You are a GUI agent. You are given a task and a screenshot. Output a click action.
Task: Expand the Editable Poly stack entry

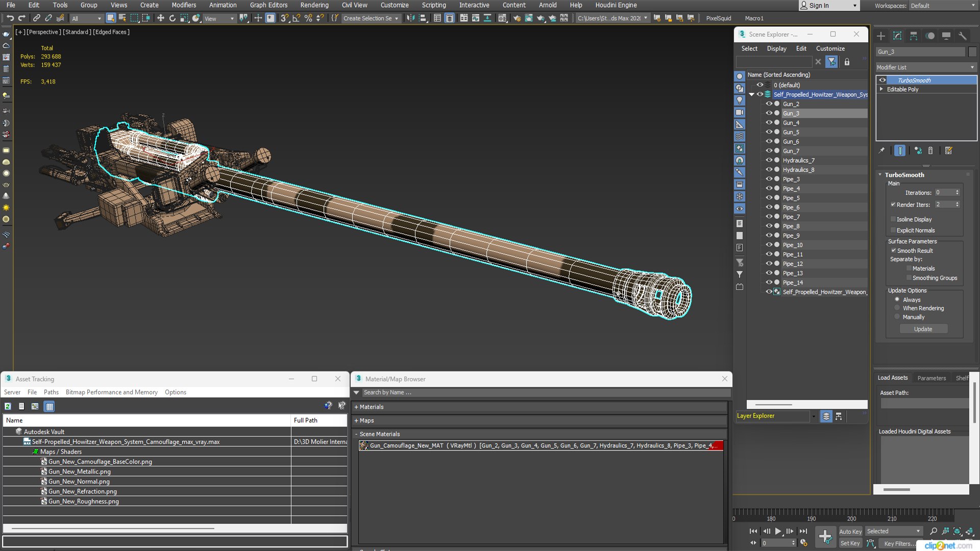point(881,89)
